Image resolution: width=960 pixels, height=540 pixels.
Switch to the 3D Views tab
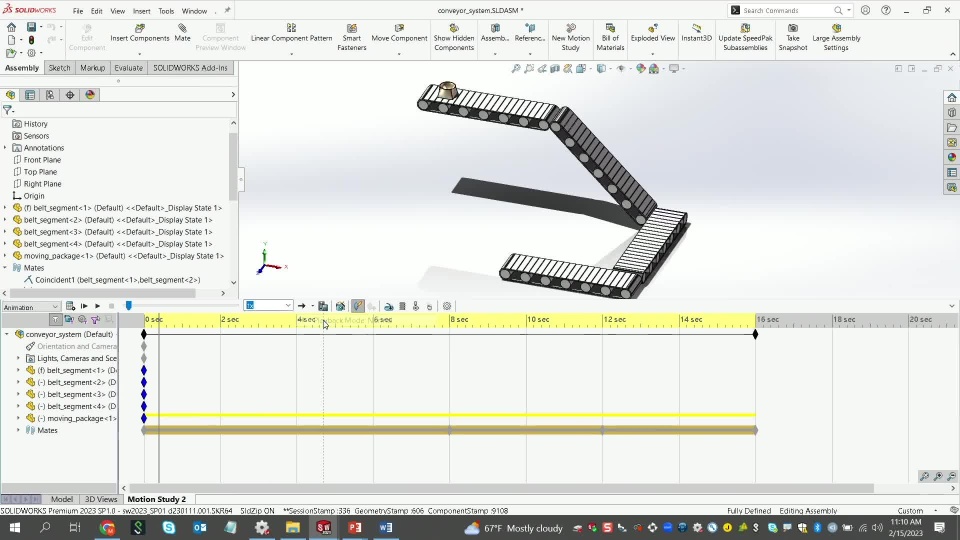pos(100,499)
